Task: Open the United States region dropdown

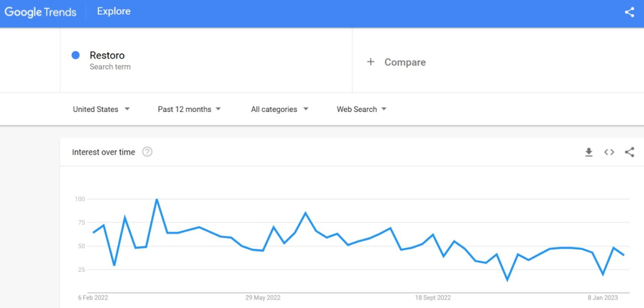Action: [101, 109]
